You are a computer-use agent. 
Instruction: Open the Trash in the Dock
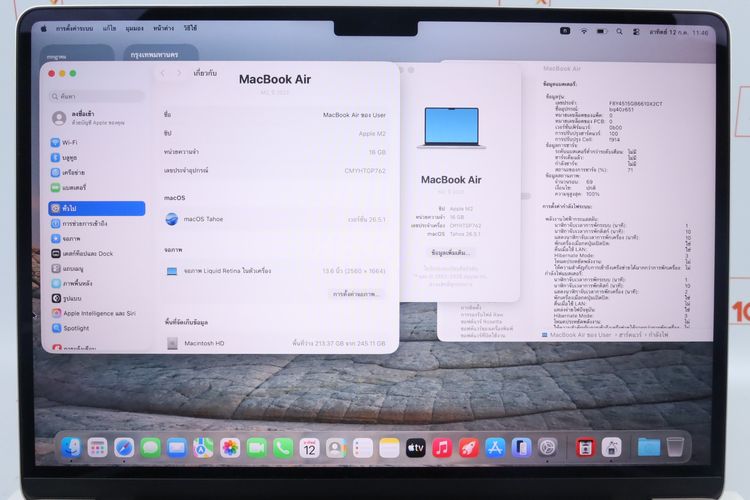tap(675, 447)
